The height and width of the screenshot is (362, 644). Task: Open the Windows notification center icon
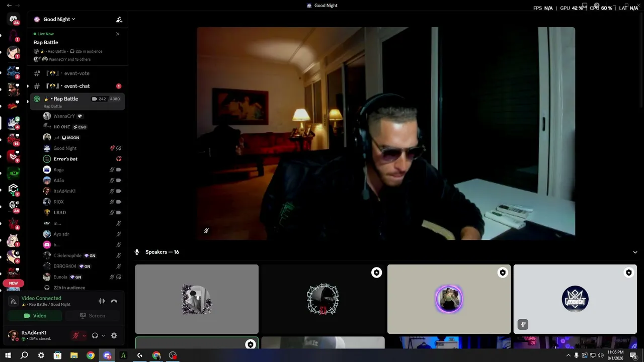[x=634, y=355]
